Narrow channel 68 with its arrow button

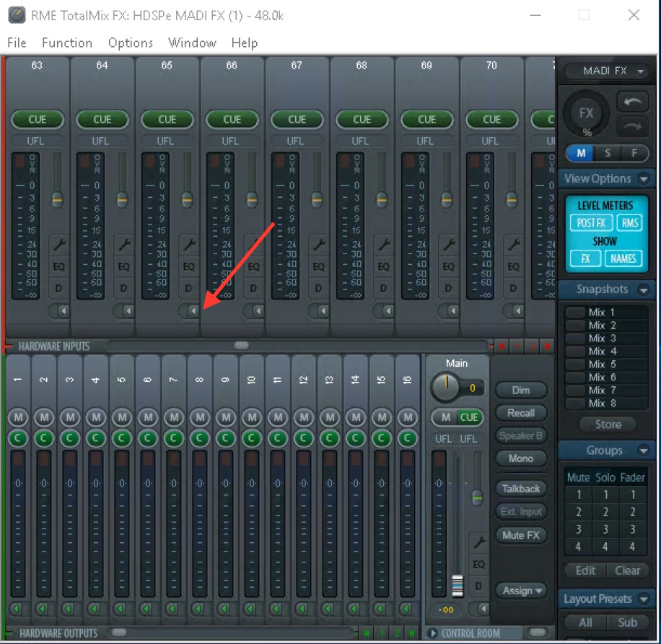pos(384,311)
